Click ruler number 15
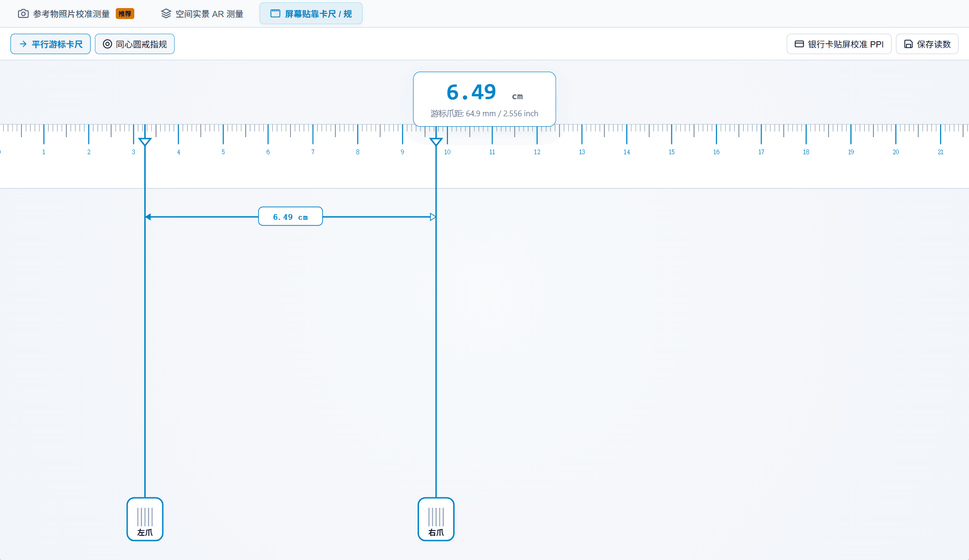Viewport: 969px width, 560px height. [x=671, y=152]
